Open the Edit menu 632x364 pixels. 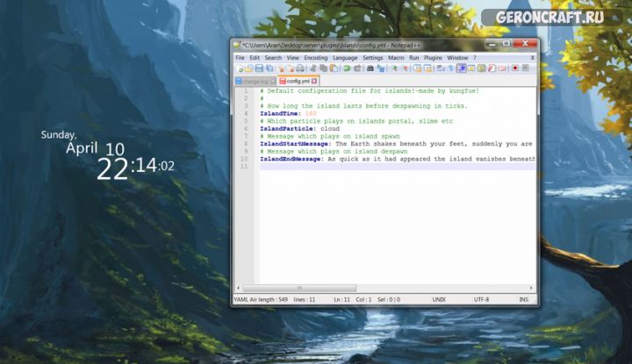[255, 58]
